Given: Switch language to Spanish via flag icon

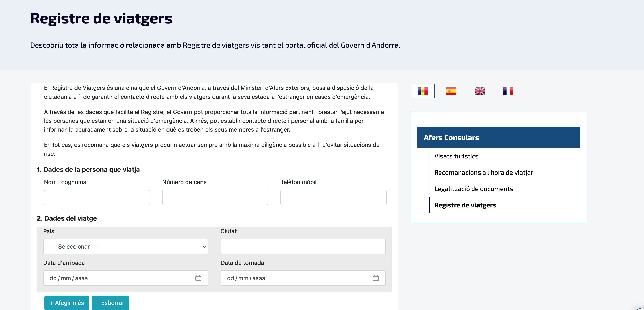Looking at the screenshot, I should pos(451,91).
